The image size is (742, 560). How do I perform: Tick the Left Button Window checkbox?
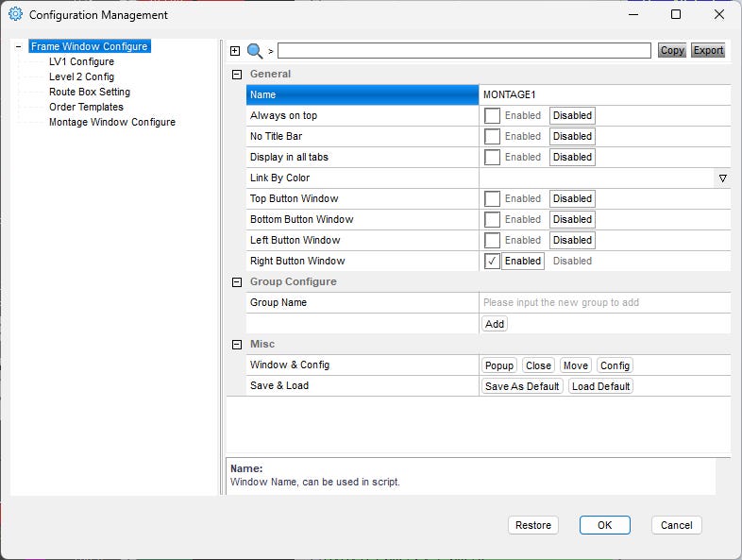(x=492, y=241)
